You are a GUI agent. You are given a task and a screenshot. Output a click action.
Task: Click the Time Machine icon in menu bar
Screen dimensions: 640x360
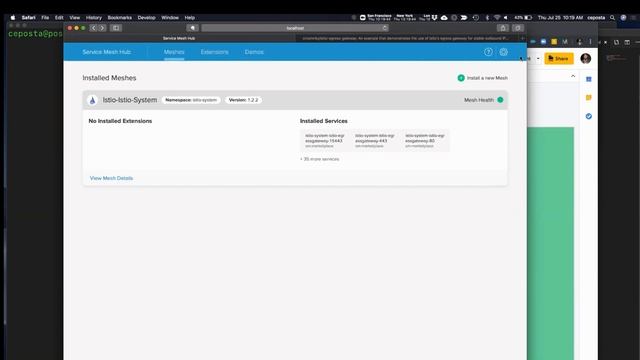[x=476, y=18]
